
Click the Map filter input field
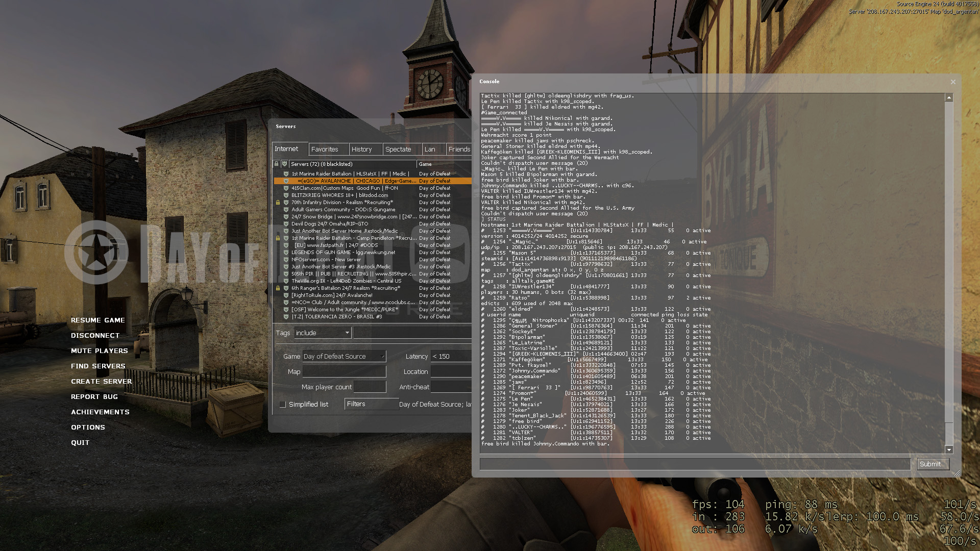click(x=344, y=372)
